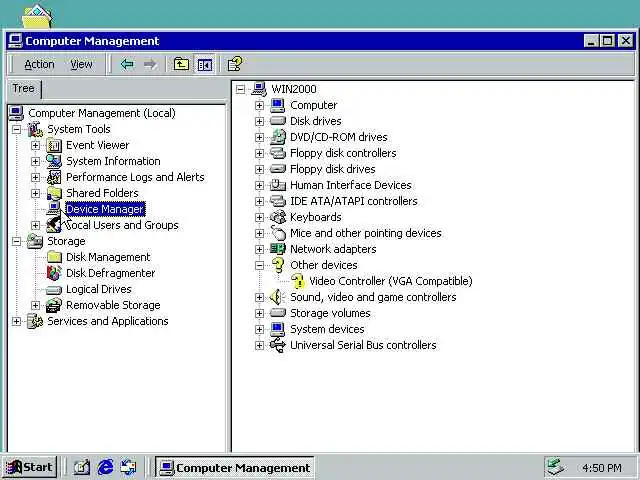Select Video Controller (VGA Compatible) device
The image size is (640, 480).
[x=391, y=281]
